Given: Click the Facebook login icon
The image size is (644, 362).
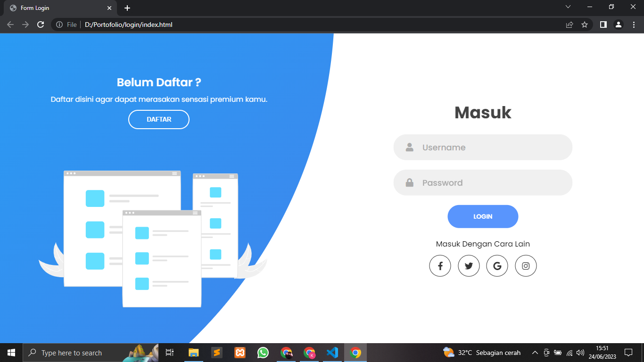Looking at the screenshot, I should [x=440, y=266].
